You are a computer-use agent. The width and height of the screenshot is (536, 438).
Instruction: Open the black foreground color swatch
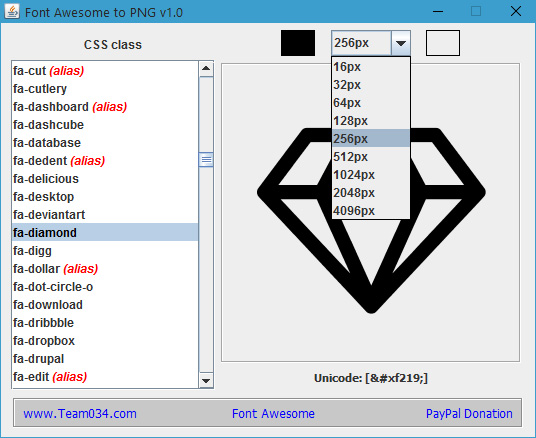(x=298, y=43)
